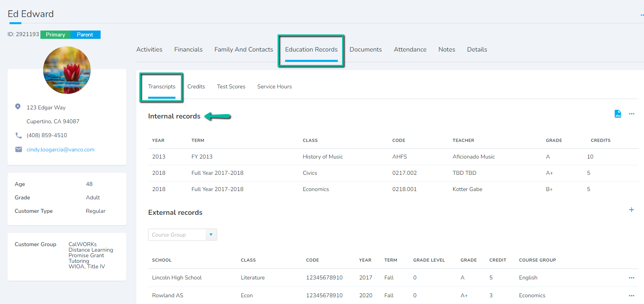
Task: Click the green Primary badge
Action: (x=55, y=35)
